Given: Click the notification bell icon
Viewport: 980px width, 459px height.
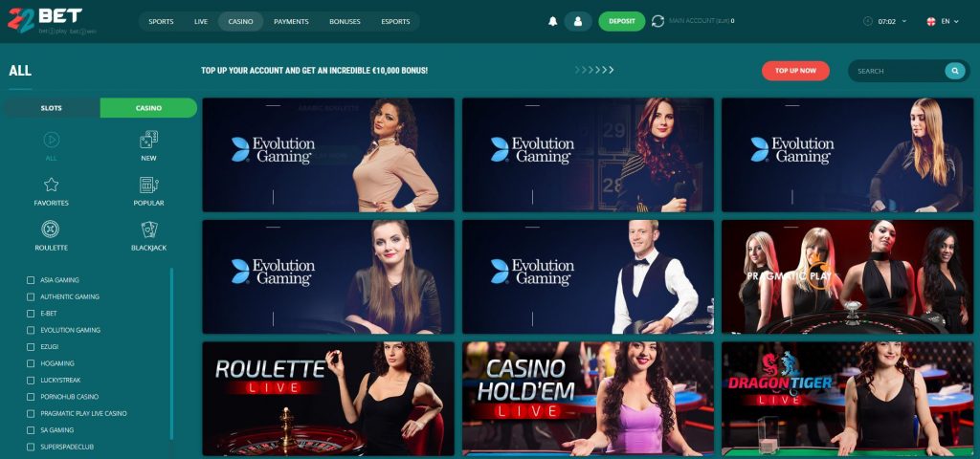Looking at the screenshot, I should 552,21.
